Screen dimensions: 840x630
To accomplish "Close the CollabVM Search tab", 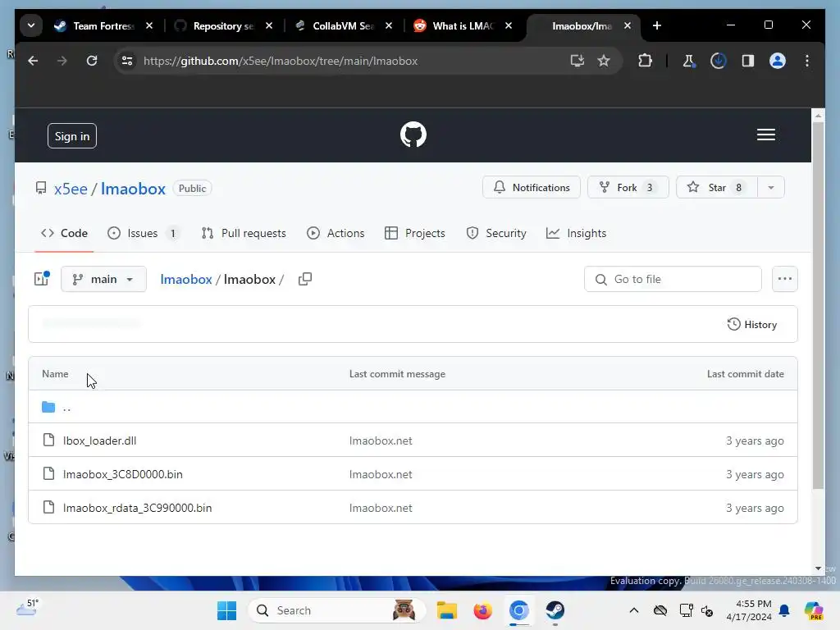I will [389, 25].
